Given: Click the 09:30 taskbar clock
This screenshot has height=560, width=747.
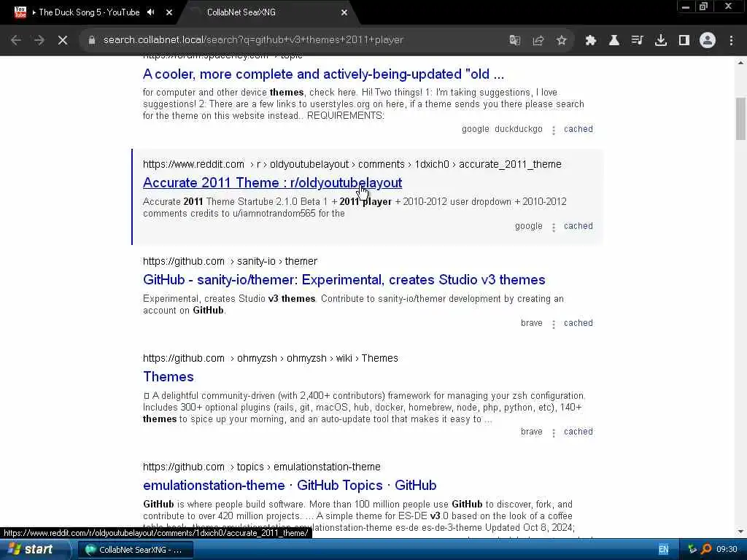Looking at the screenshot, I should (x=727, y=550).
